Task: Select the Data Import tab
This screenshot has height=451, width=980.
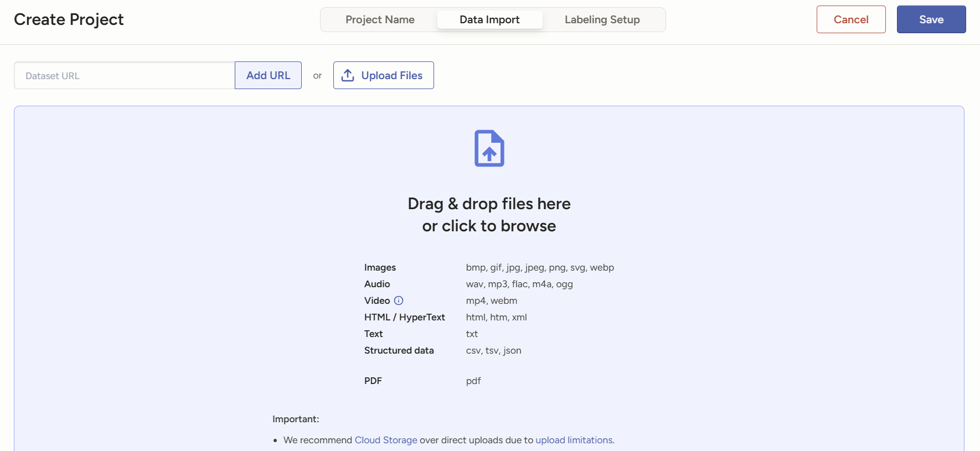Action: pyautogui.click(x=489, y=19)
